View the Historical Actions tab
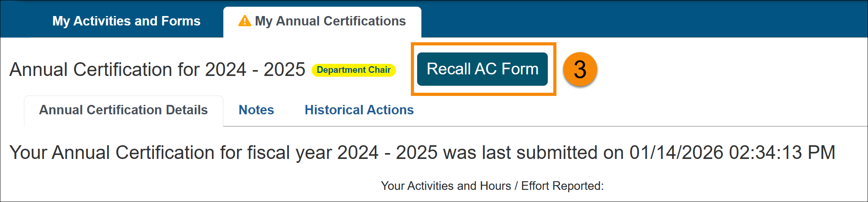 pos(359,110)
